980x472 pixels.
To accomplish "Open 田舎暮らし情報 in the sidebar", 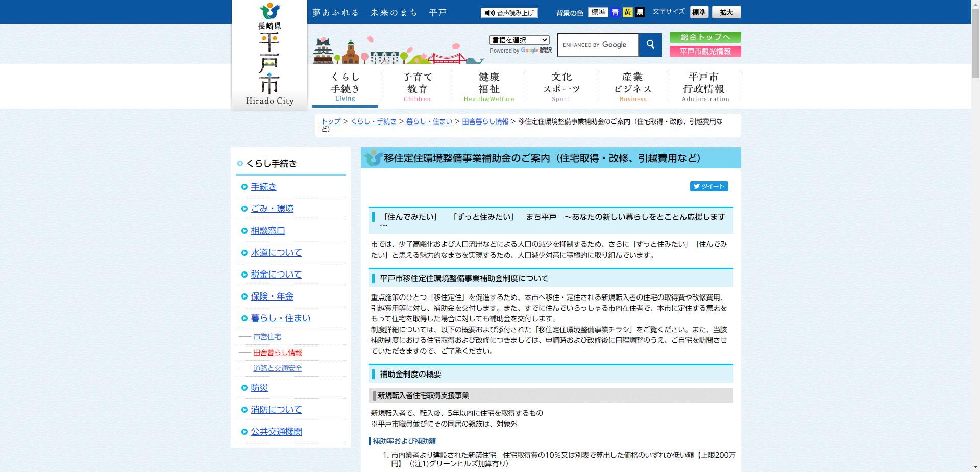I will pyautogui.click(x=277, y=352).
